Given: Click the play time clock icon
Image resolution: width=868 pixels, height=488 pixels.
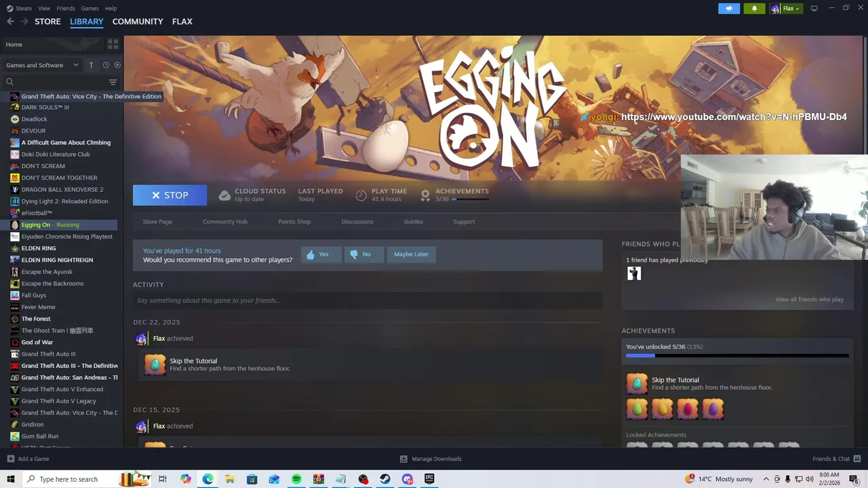Looking at the screenshot, I should tap(361, 195).
